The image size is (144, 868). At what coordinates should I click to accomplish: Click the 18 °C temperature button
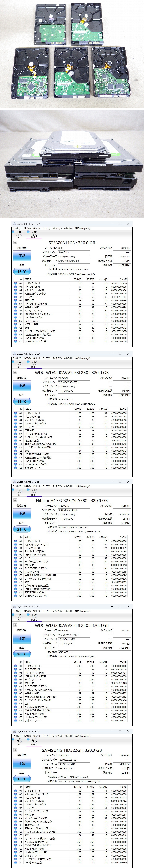[22, 271]
